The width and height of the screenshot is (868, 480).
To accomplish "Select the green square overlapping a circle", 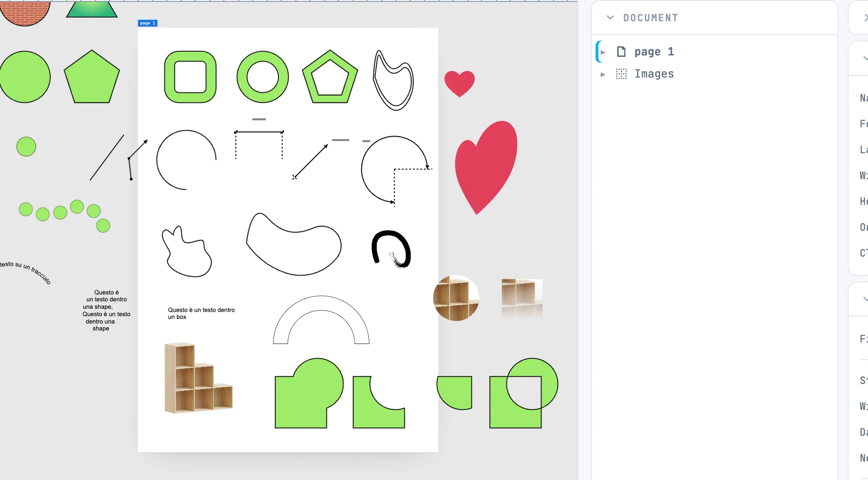I will pyautogui.click(x=524, y=393).
